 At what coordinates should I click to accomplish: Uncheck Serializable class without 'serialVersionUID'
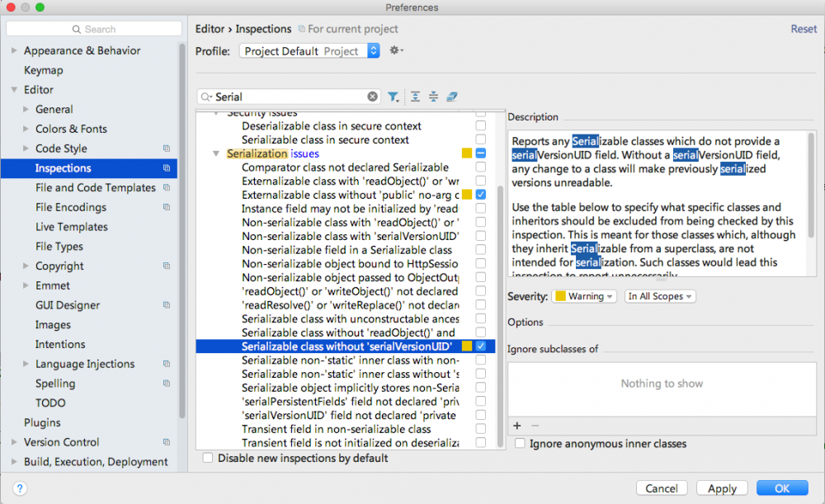click(481, 346)
